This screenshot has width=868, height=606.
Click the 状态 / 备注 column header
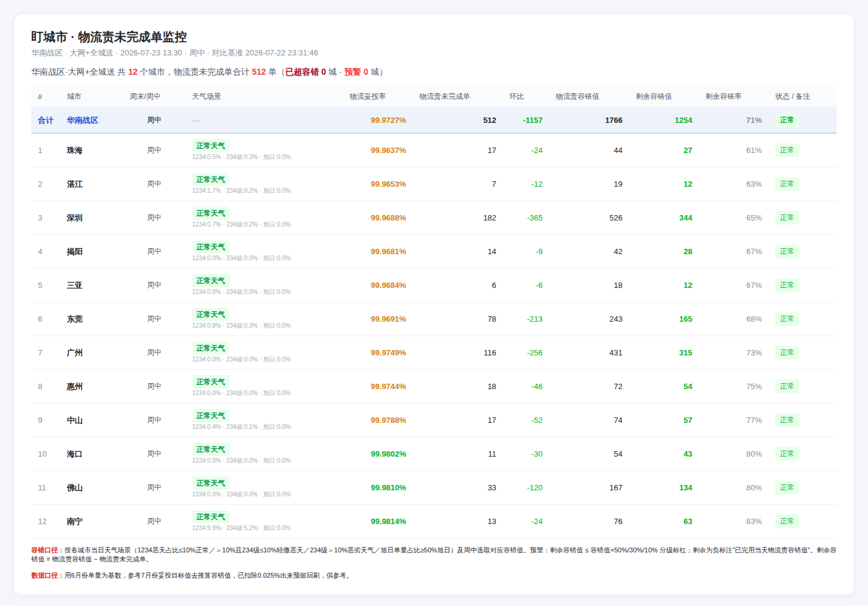click(x=793, y=96)
